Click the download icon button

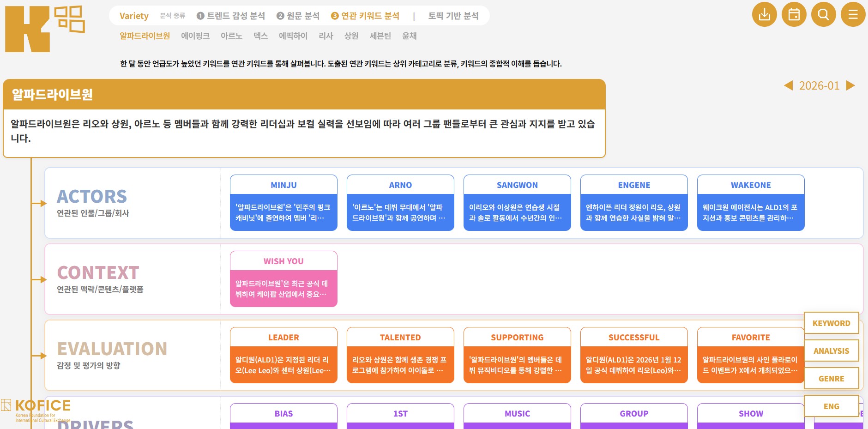[764, 14]
